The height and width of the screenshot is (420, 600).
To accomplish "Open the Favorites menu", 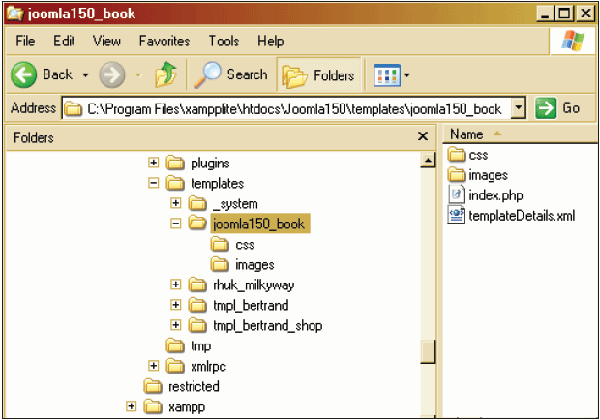I will click(165, 41).
